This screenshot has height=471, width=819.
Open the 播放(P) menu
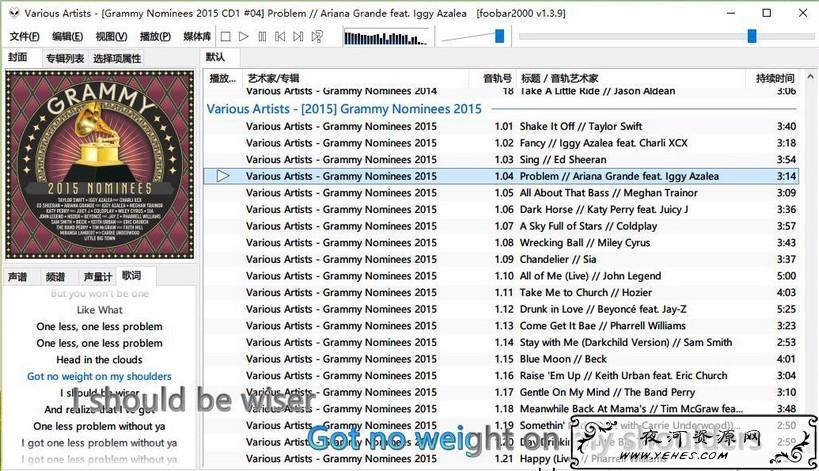[155, 36]
